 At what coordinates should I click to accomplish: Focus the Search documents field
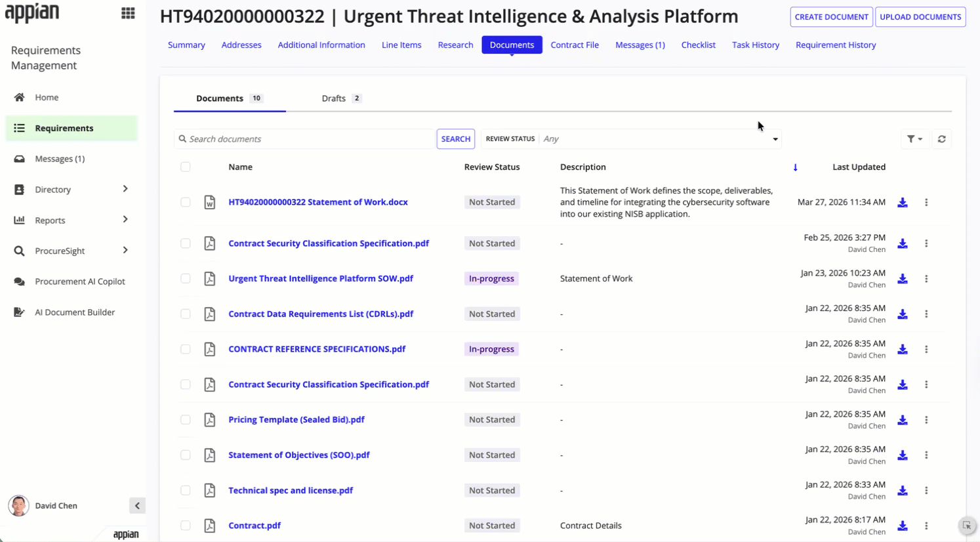pyautogui.click(x=305, y=139)
